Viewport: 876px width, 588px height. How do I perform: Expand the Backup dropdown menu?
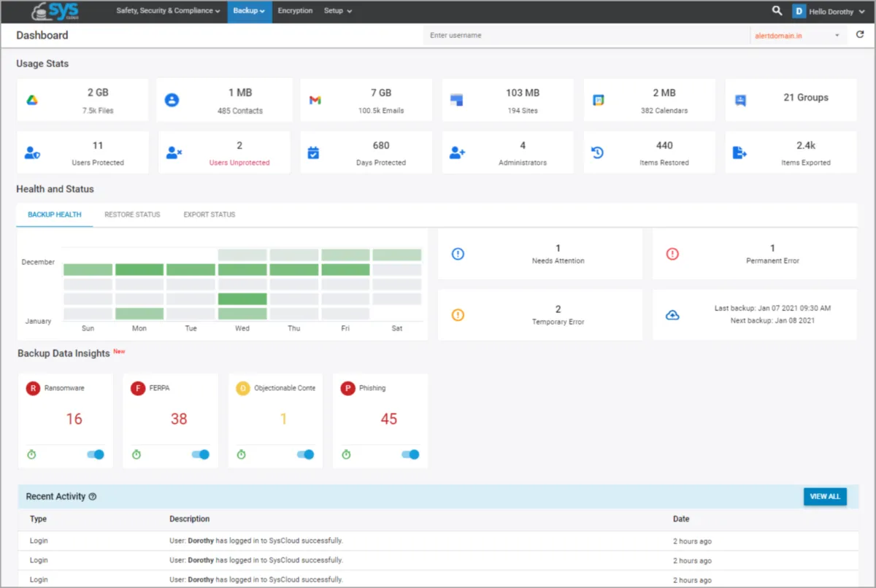point(249,11)
